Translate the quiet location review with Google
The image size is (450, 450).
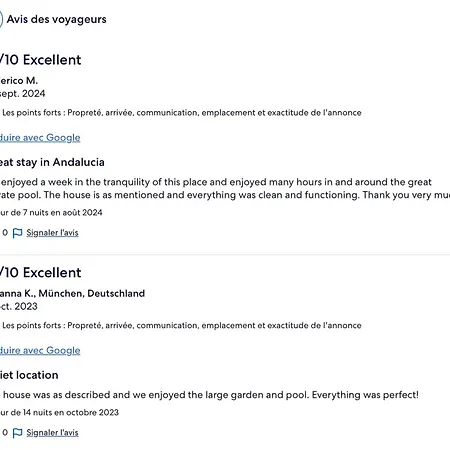40,350
